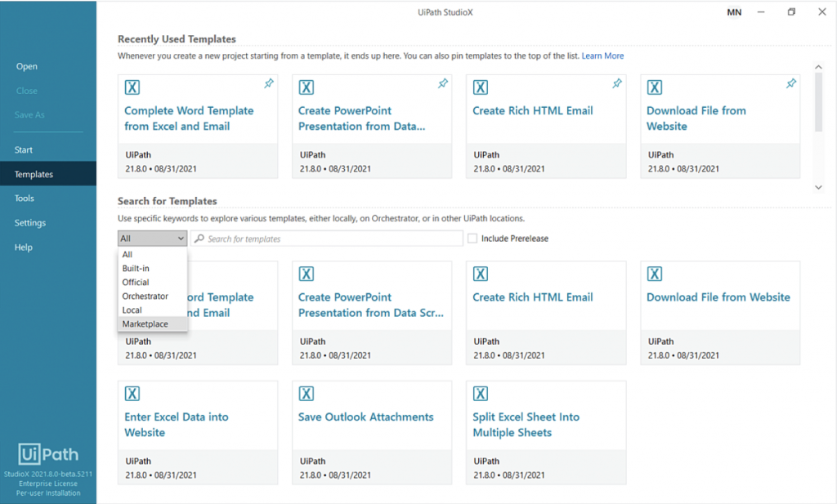Viewport: 837px width, 504px height.
Task: Enable the Include Prerelease checkbox
Action: [x=472, y=239]
